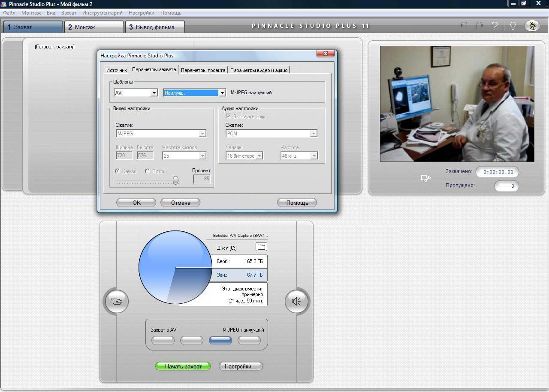Click the light bulb tips icon
The height and width of the screenshot is (392, 549).
point(513,26)
